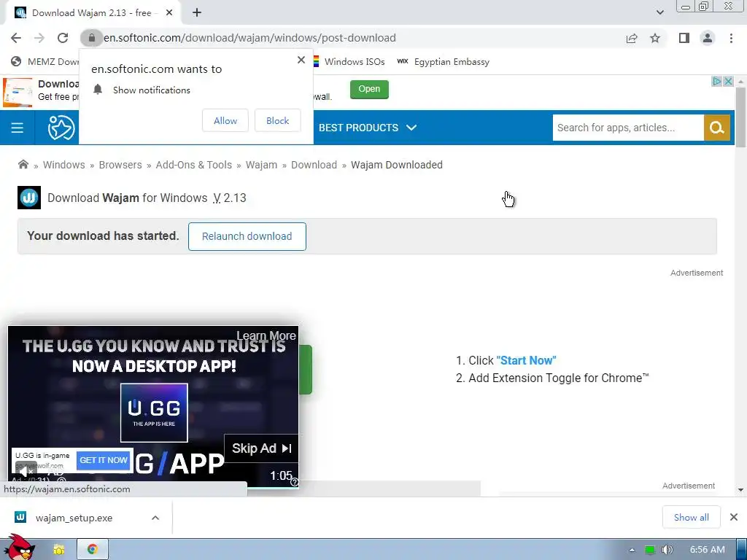This screenshot has height=560, width=747.
Task: Bookmark this page with the star icon
Action: coord(655,38)
